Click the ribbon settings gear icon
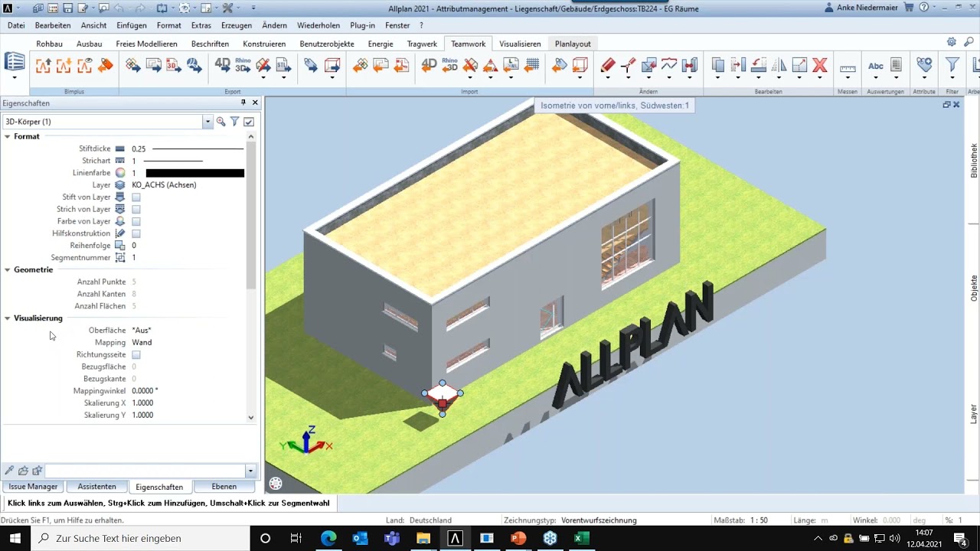 (952, 42)
